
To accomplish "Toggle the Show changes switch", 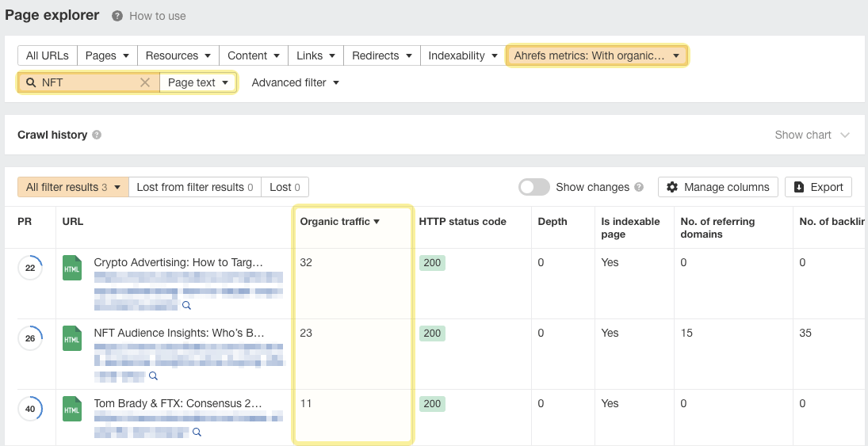I will coord(533,187).
